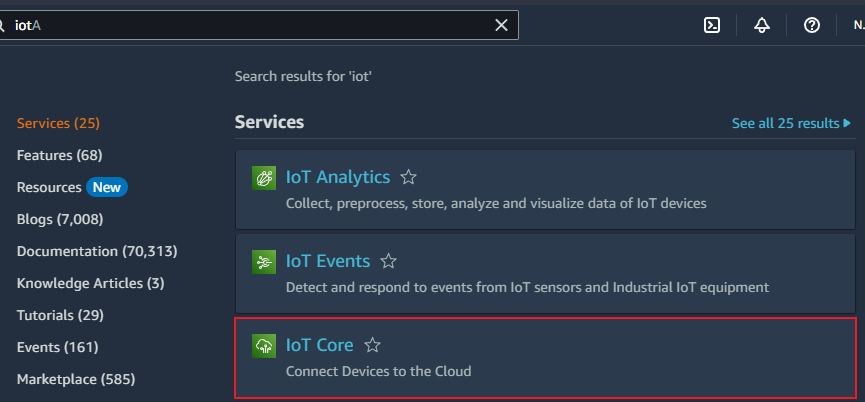
Task: Click the IoT Events service icon
Action: (x=264, y=261)
